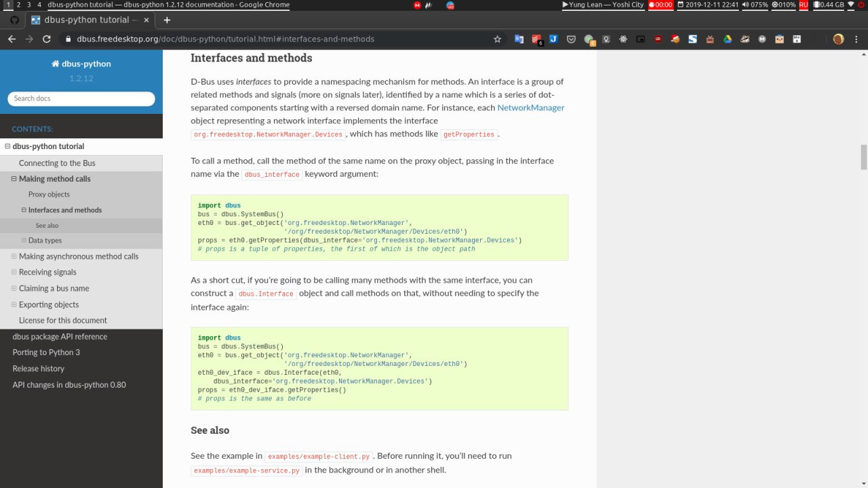Expand the Receiving signals section
The image size is (868, 488).
[x=14, y=272]
